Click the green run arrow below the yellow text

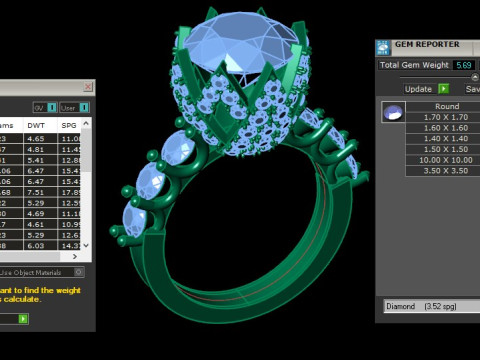pos(23,319)
